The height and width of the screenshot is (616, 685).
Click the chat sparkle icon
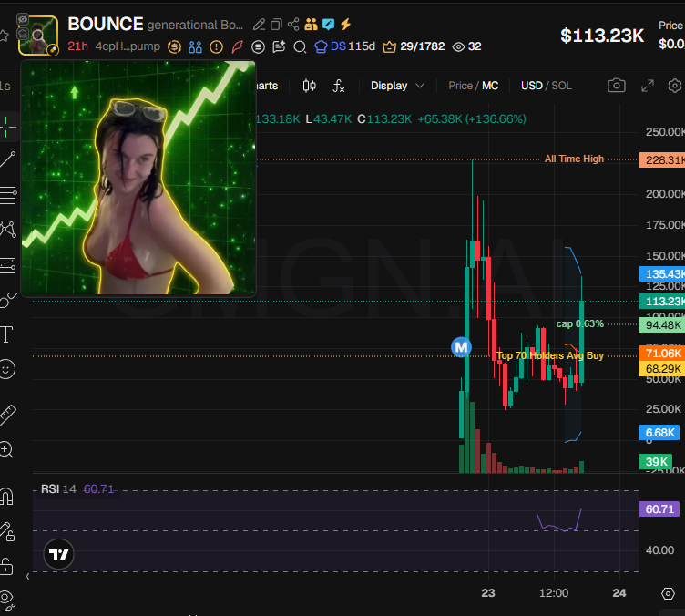click(x=279, y=46)
